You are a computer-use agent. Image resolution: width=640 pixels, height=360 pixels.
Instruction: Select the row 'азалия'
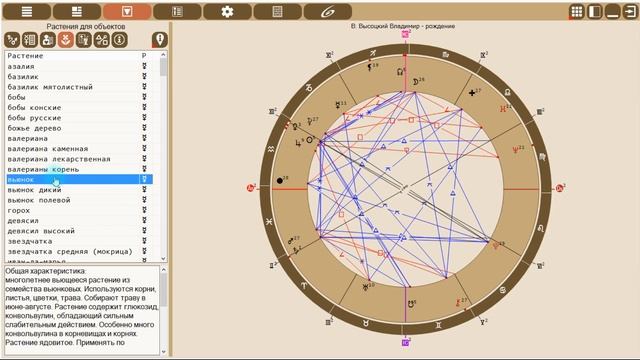coord(80,66)
